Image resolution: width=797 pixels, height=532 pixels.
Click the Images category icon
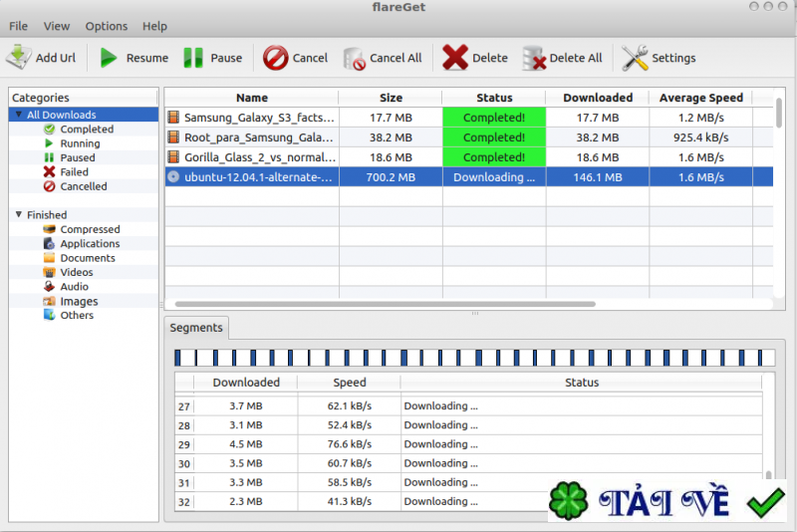(x=49, y=301)
